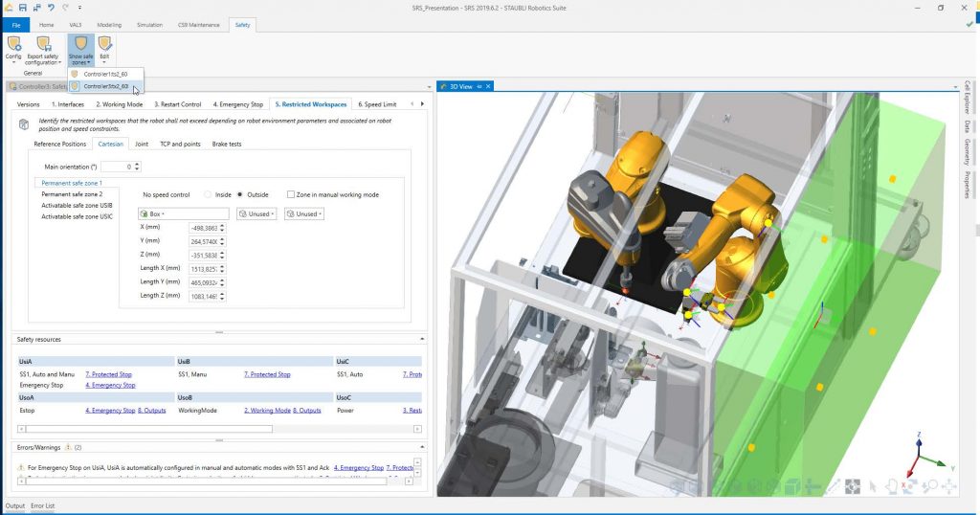Click the Redo arrow icon
This screenshot has height=515, width=980.
[65, 8]
